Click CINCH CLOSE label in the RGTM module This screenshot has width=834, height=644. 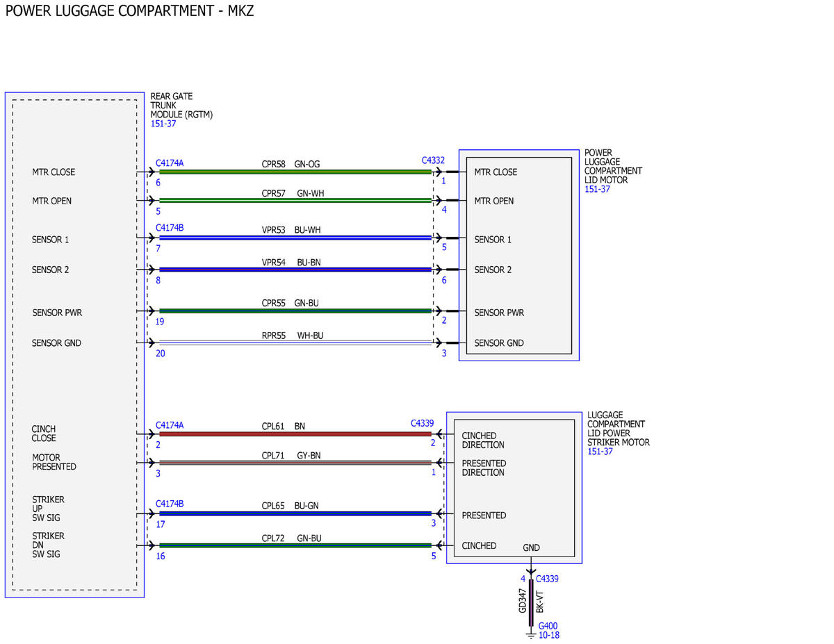coord(44,434)
